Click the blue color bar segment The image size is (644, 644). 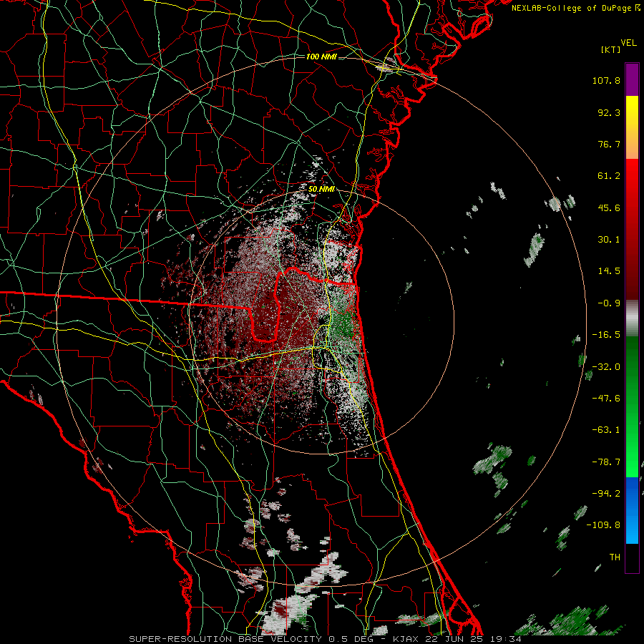632,510
